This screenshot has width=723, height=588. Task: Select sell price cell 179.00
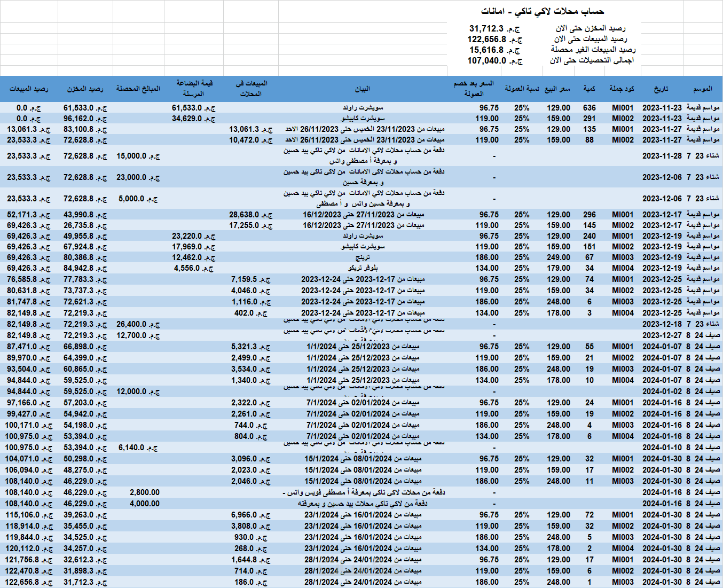pyautogui.click(x=558, y=268)
